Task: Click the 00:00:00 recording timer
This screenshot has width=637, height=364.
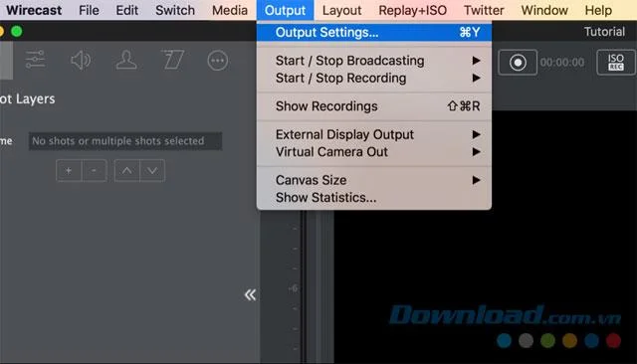Action: point(562,63)
